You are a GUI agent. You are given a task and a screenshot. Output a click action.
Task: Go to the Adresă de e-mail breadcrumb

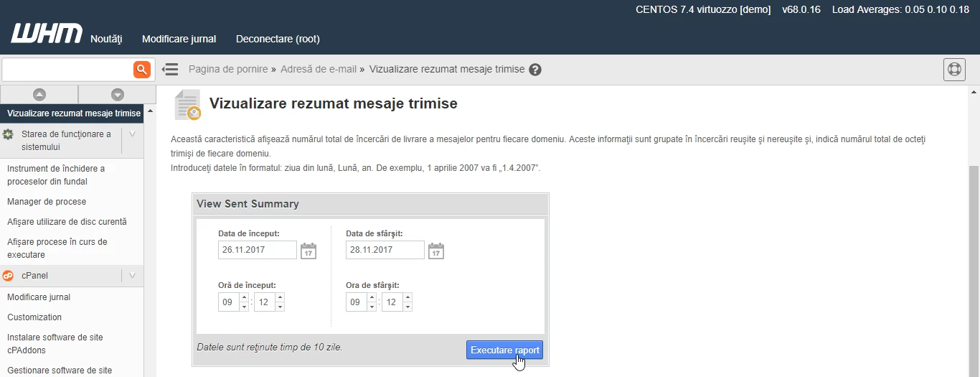pyautogui.click(x=318, y=70)
